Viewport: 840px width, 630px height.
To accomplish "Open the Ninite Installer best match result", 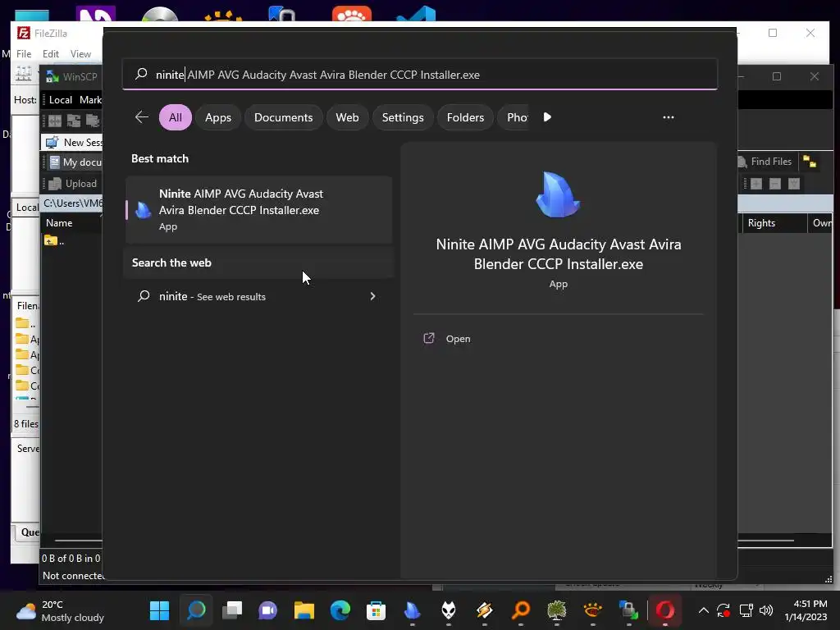I will pyautogui.click(x=259, y=209).
